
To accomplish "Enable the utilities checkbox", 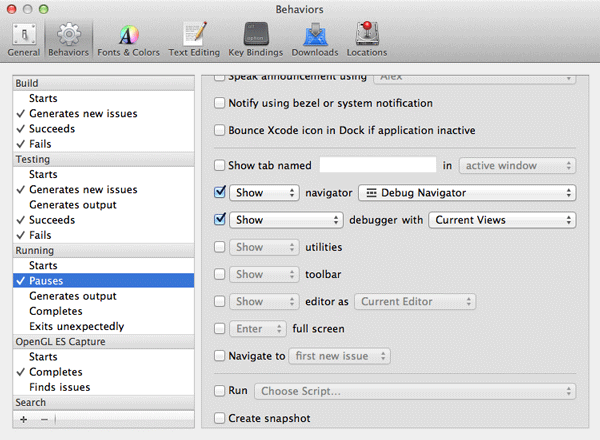I will pyautogui.click(x=219, y=247).
